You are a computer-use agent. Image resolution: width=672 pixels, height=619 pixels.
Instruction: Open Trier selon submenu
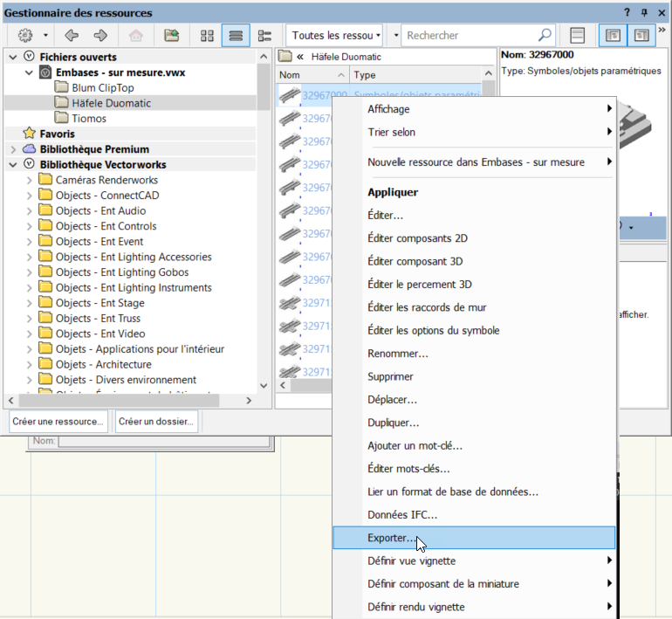point(474,132)
